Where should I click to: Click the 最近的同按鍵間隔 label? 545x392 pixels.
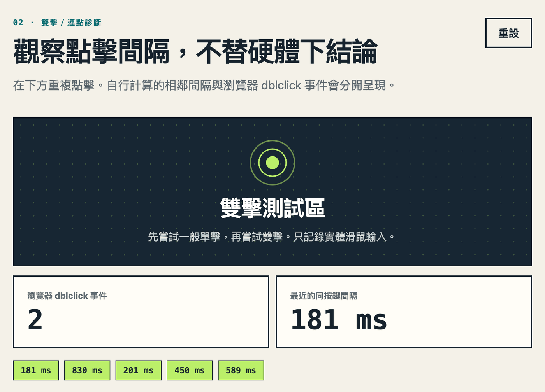click(x=324, y=296)
